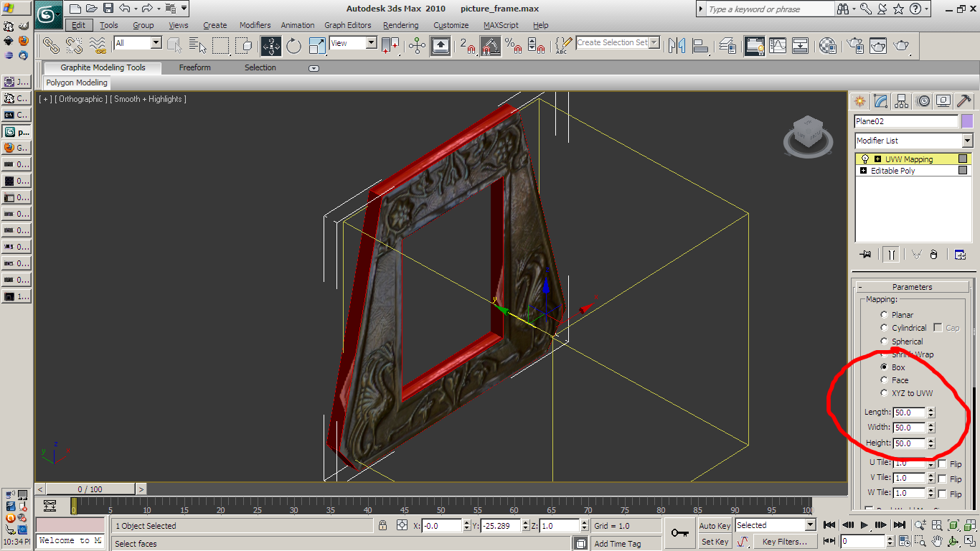The image size is (980, 551).
Task: Select the Planar mapping radio button
Action: pos(884,315)
